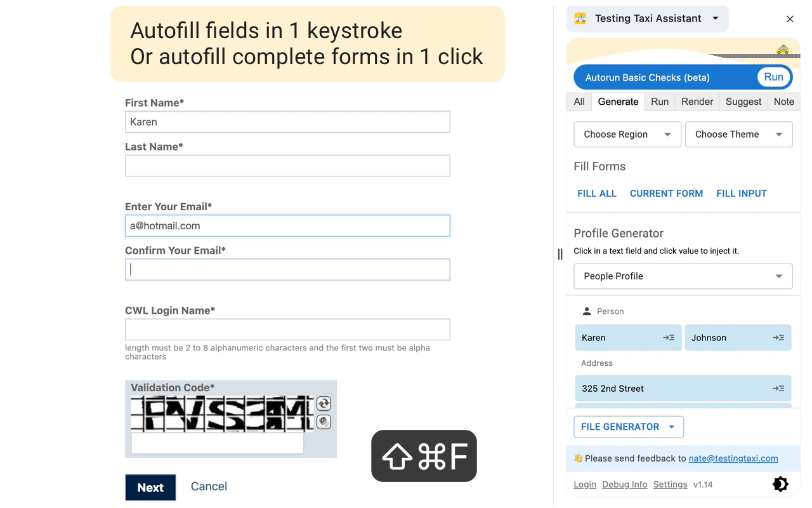Toggle the dark mode icon
The height and width of the screenshot is (508, 812).
[780, 484]
